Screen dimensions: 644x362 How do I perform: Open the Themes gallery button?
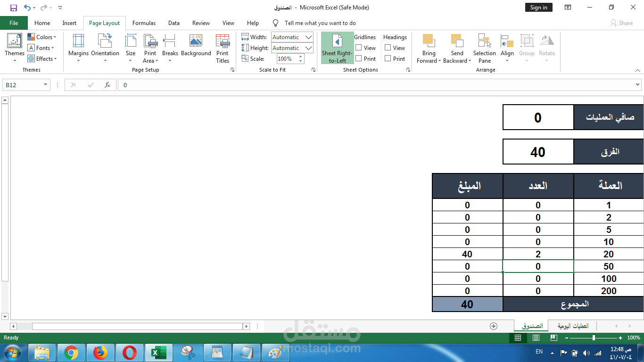pyautogui.click(x=15, y=49)
